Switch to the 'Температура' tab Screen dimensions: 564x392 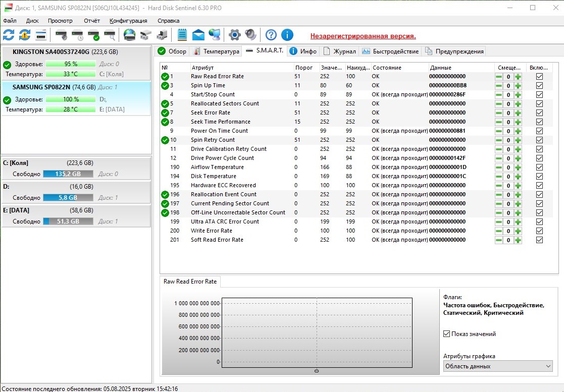217,51
